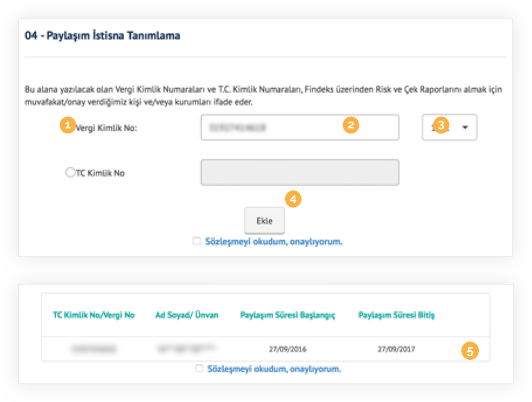Check the agreement box below Ekle button
532x402 pixels.
click(196, 241)
